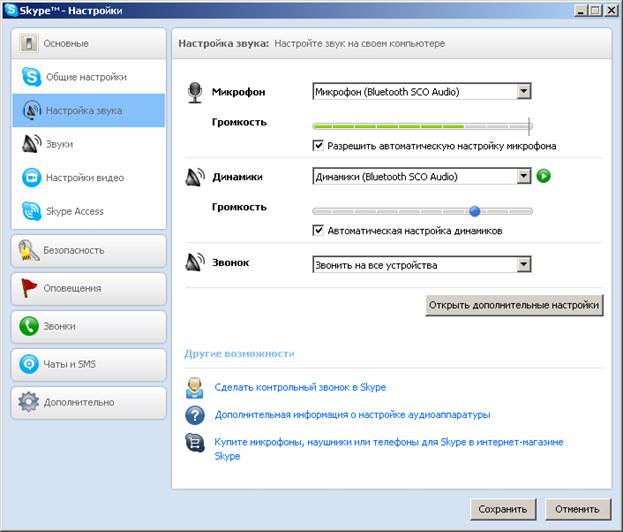
Task: Select Настройка звука in sidebar
Action: point(89,110)
